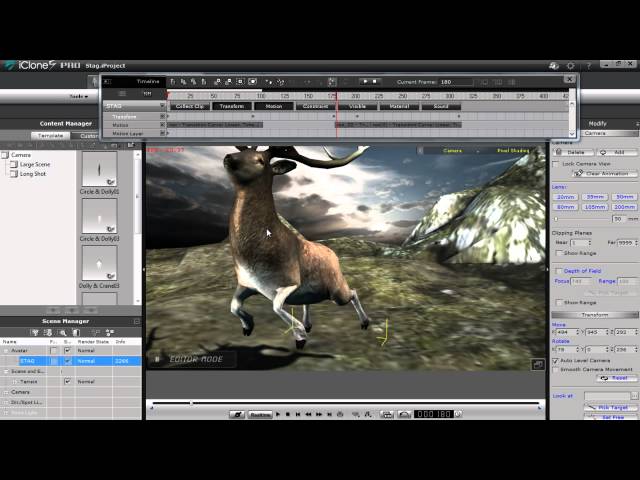Adjust the lens focal length slider
The image size is (640, 480).
(x=556, y=219)
